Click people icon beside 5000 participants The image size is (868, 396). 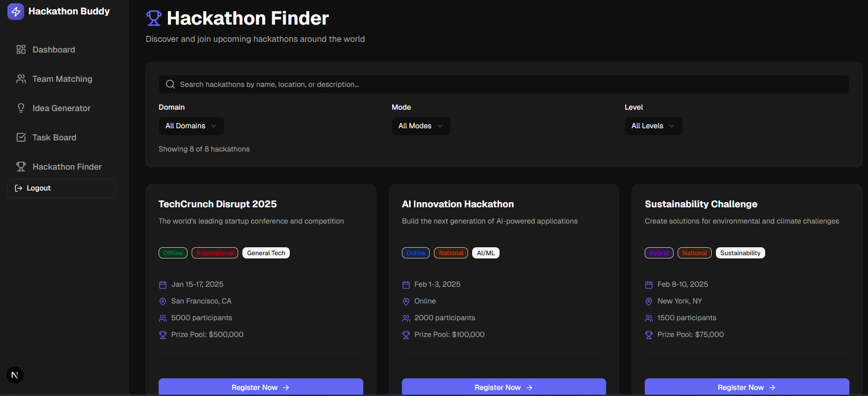click(163, 318)
